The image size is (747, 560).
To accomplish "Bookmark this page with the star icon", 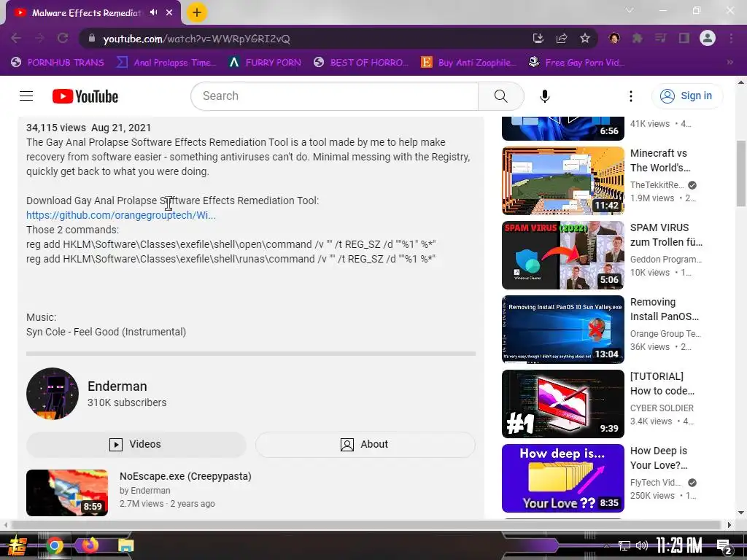I will pyautogui.click(x=585, y=38).
